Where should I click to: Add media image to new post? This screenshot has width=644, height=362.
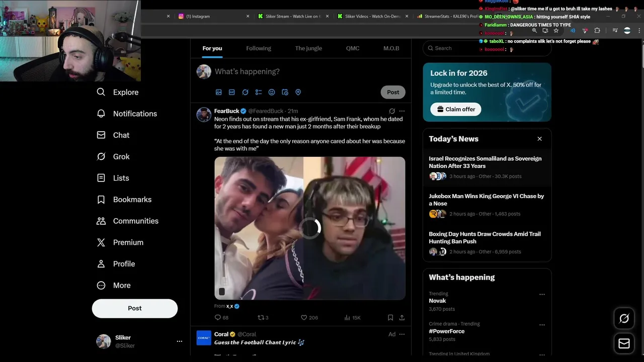coord(218,92)
